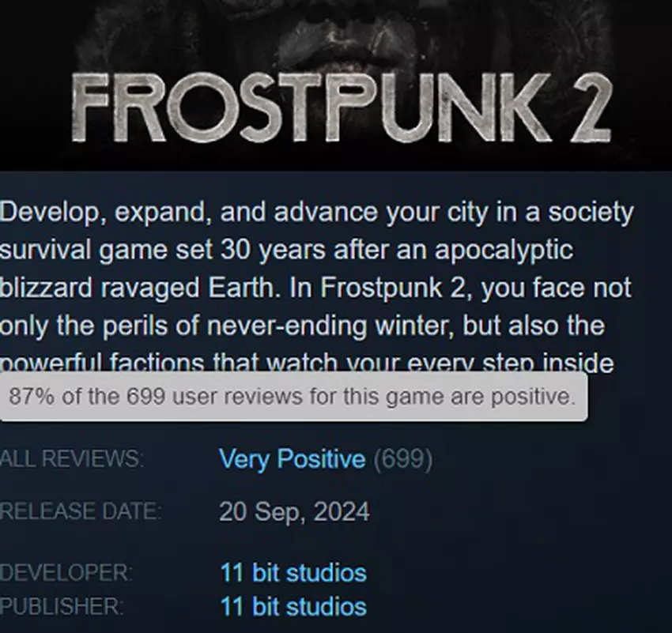Open the 11 bit studios developer link
Image resolution: width=672 pixels, height=633 pixels.
293,572
